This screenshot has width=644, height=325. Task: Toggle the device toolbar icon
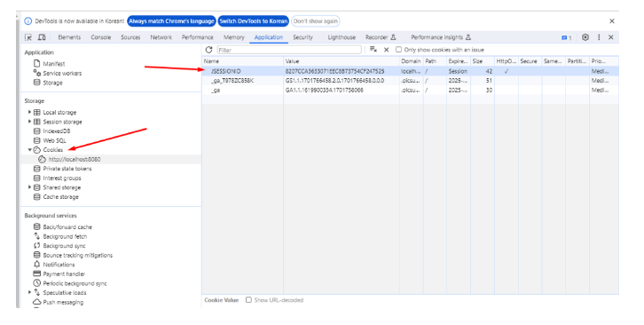42,37
